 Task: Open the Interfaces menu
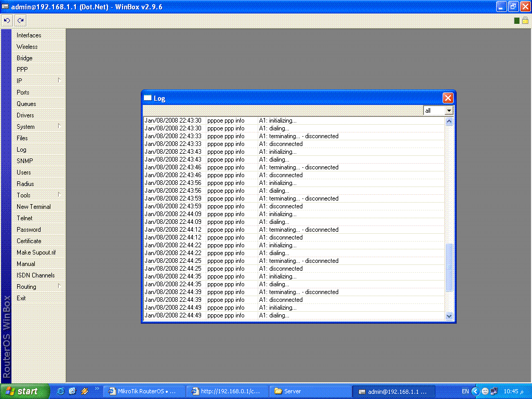coord(38,35)
